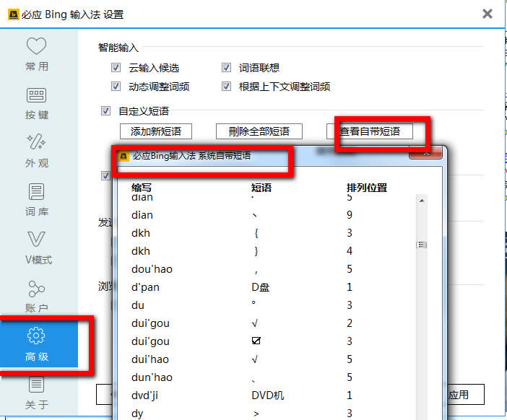Viewport: 507px width, 420px height.
Task: Click the scroll up arrow in phrase list
Action: 422,201
